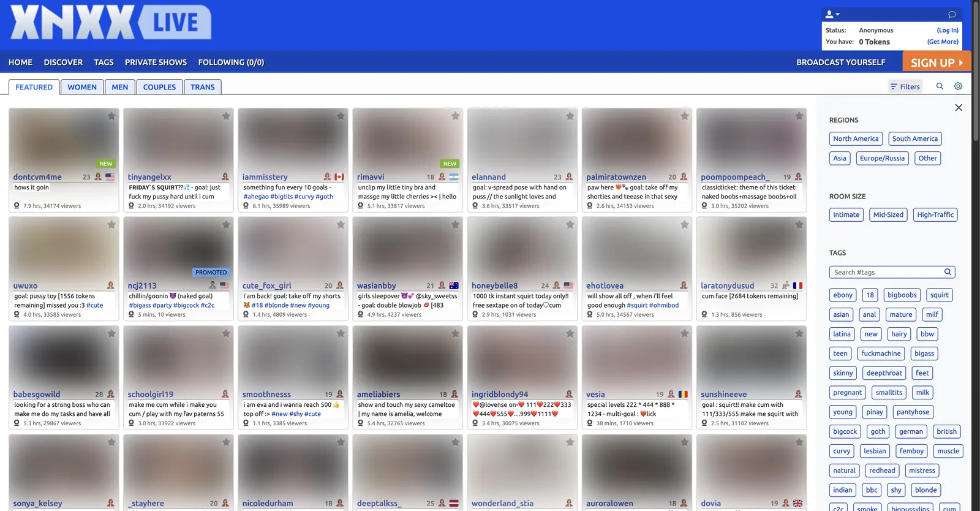The height and width of the screenshot is (511, 980).
Task: Open the smoothnesss room username link
Action: [266, 395]
